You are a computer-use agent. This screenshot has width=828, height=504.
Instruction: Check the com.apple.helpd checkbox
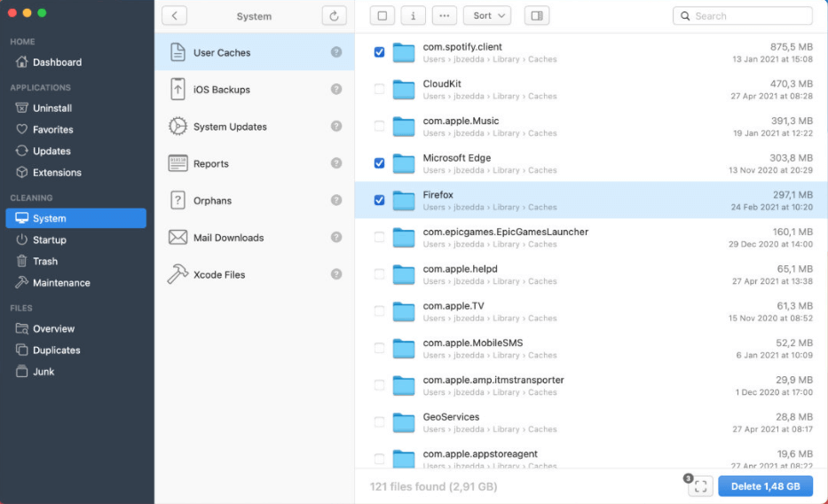[379, 273]
